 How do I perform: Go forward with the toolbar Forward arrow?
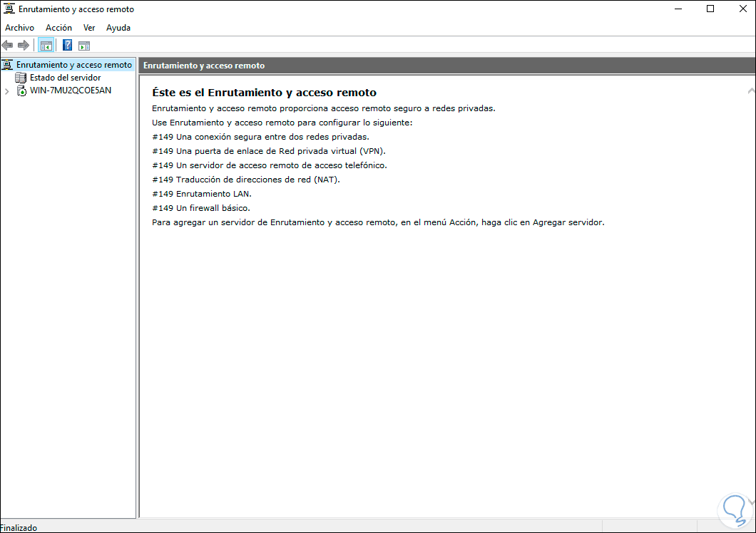pos(23,46)
